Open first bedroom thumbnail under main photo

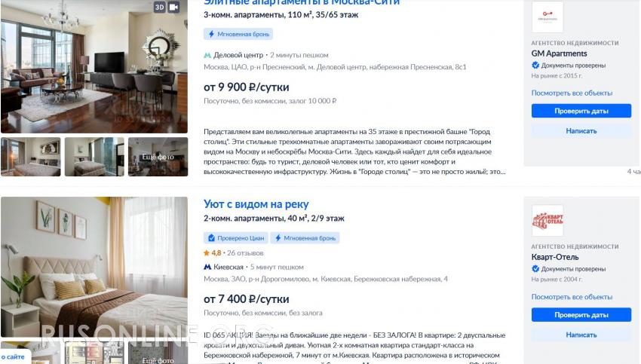[31, 157]
